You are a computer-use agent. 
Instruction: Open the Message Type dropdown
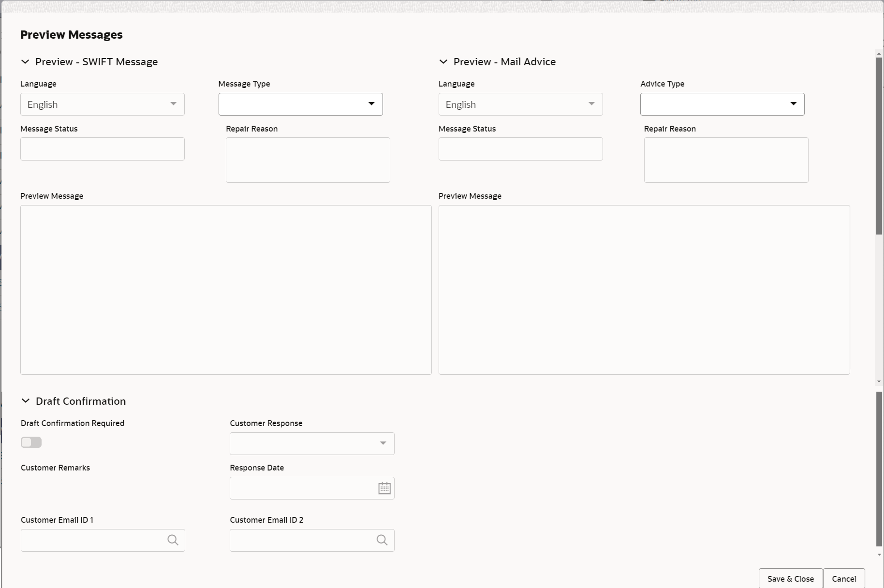[x=300, y=104]
